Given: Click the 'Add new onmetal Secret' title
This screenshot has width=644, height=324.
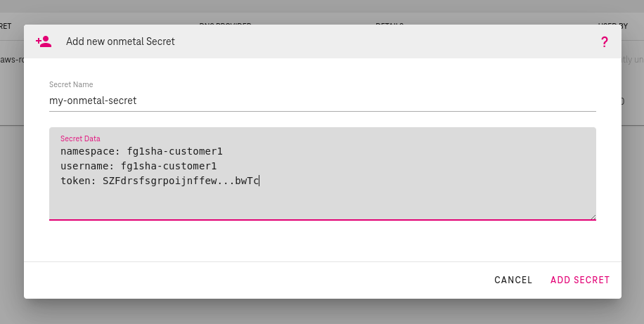Looking at the screenshot, I should tap(120, 41).
